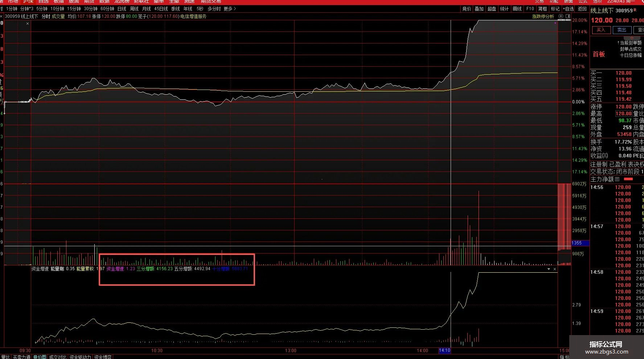Click the 最低 value 98.37

[x=625, y=120]
